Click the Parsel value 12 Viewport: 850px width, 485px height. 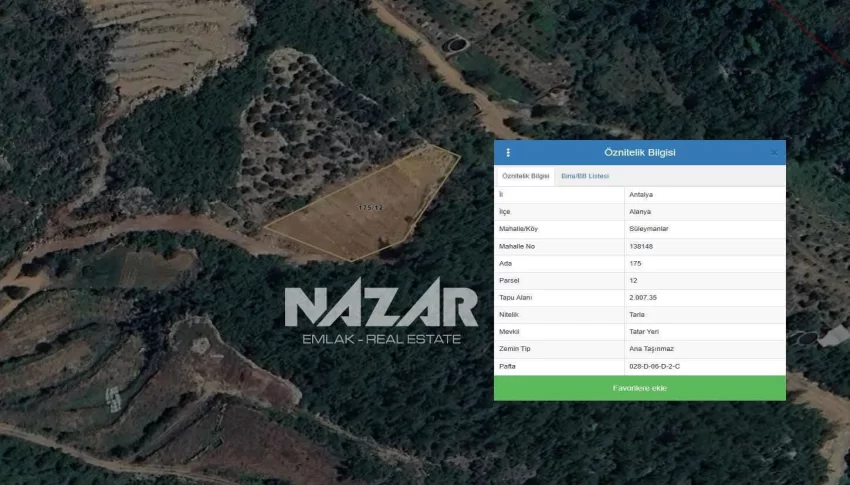[x=633, y=281]
